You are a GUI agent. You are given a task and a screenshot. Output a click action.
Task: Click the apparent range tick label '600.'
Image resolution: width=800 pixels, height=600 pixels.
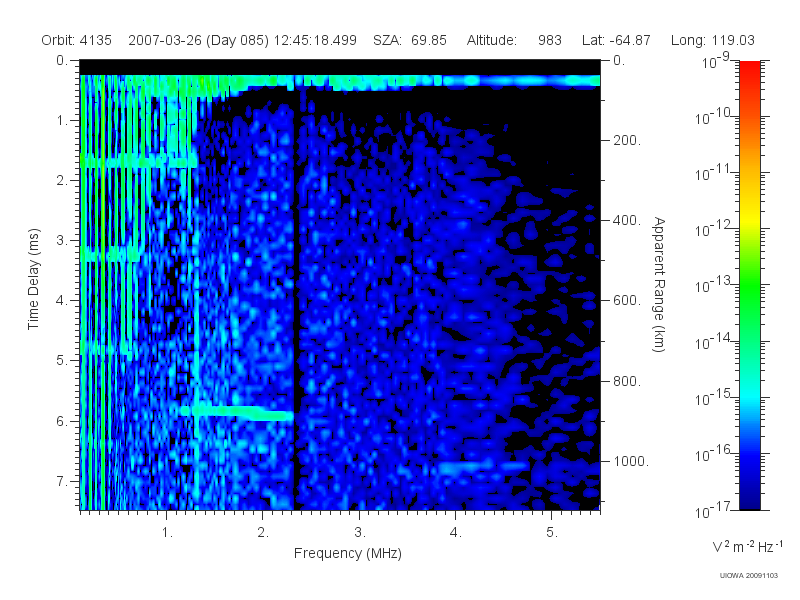click(x=627, y=301)
